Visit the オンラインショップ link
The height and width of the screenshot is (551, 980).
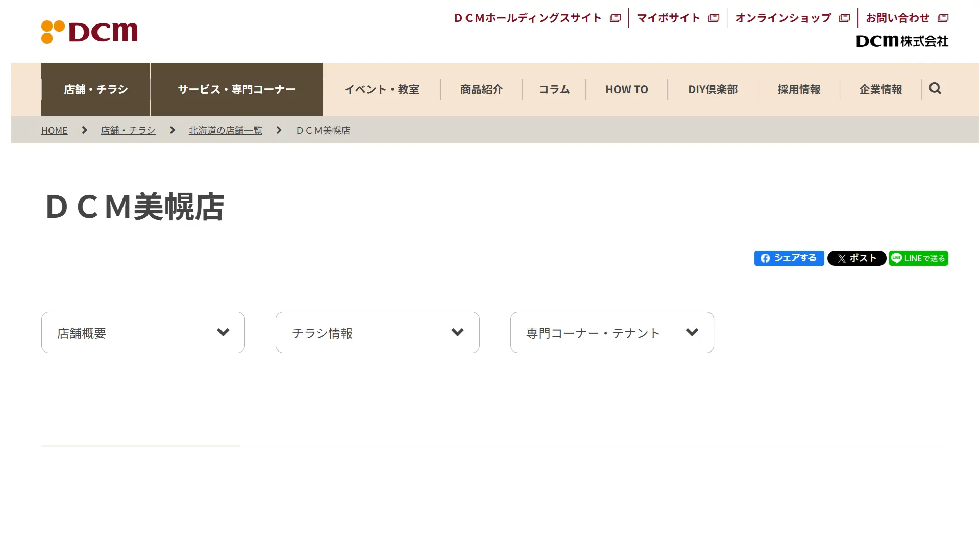tap(783, 18)
